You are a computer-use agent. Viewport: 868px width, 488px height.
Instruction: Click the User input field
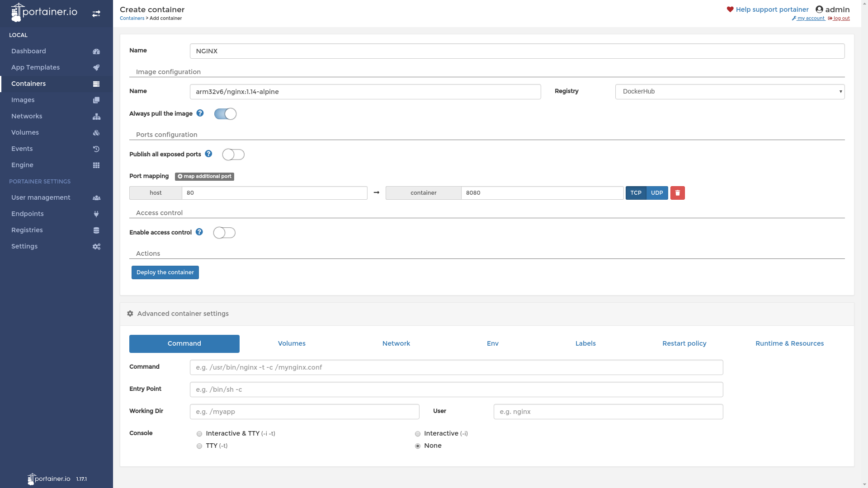[609, 412]
